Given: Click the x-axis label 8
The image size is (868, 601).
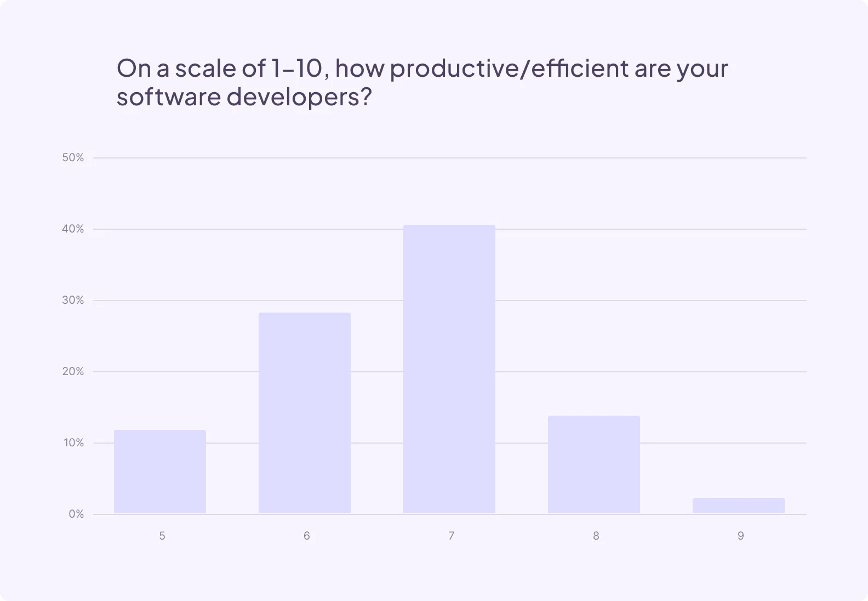Looking at the screenshot, I should tap(596, 536).
